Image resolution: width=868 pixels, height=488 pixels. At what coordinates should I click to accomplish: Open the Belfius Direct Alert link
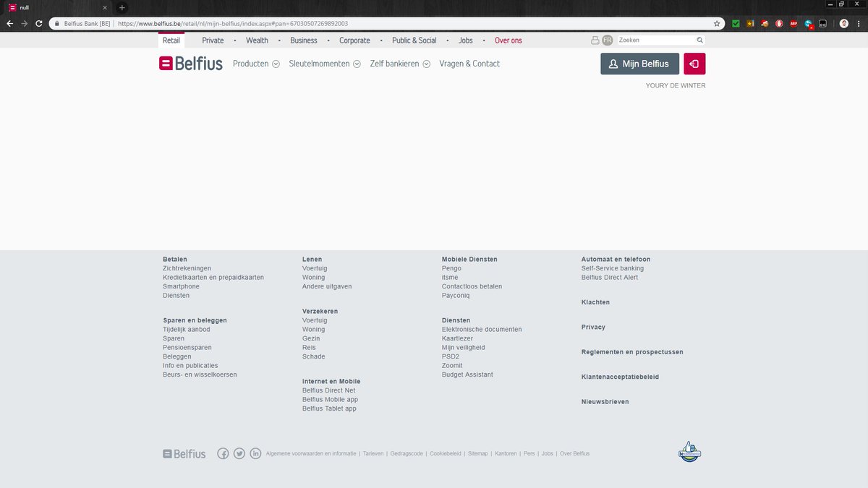click(x=610, y=278)
